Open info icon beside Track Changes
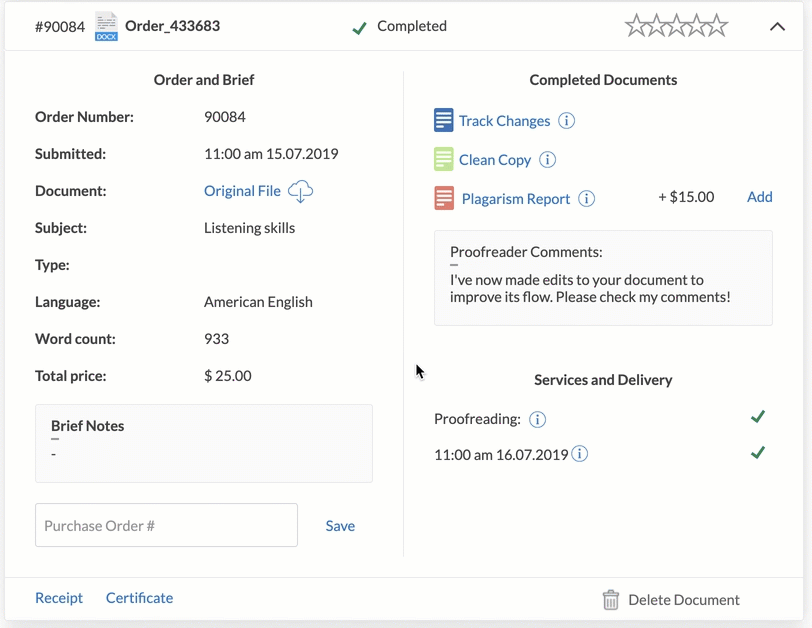 (x=566, y=121)
